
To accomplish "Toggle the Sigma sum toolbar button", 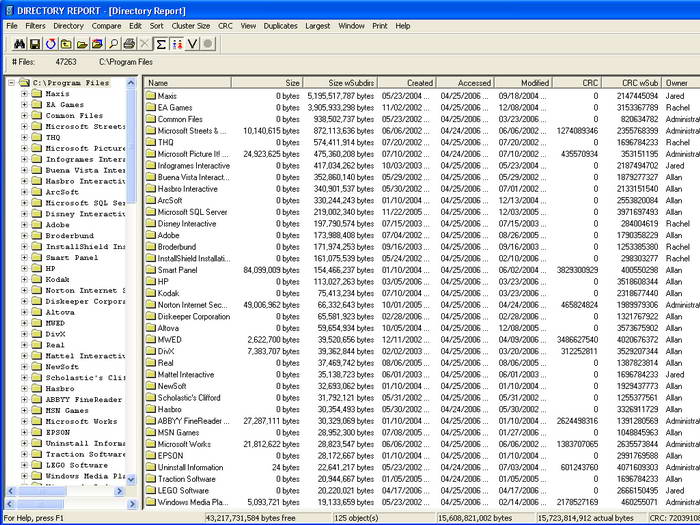I will [x=161, y=44].
